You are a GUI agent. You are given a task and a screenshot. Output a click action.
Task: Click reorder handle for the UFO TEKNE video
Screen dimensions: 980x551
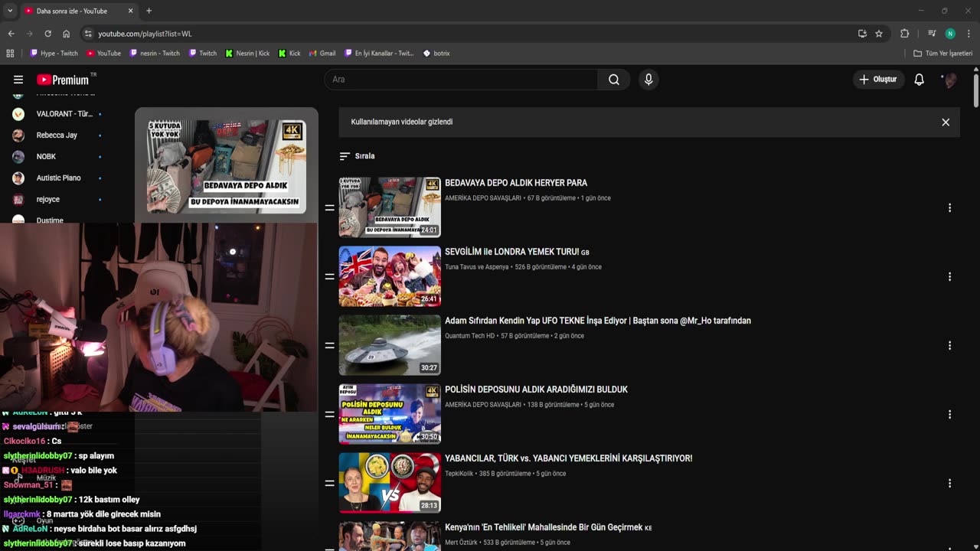330,345
